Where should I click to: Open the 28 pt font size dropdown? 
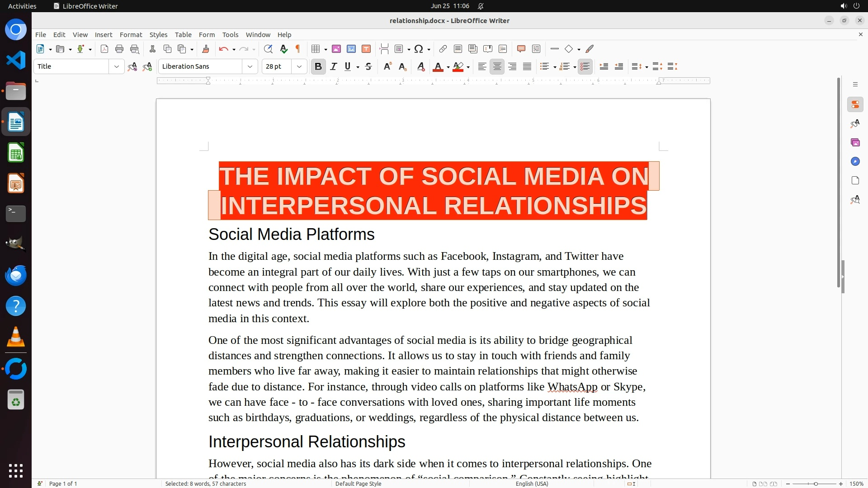(x=299, y=66)
